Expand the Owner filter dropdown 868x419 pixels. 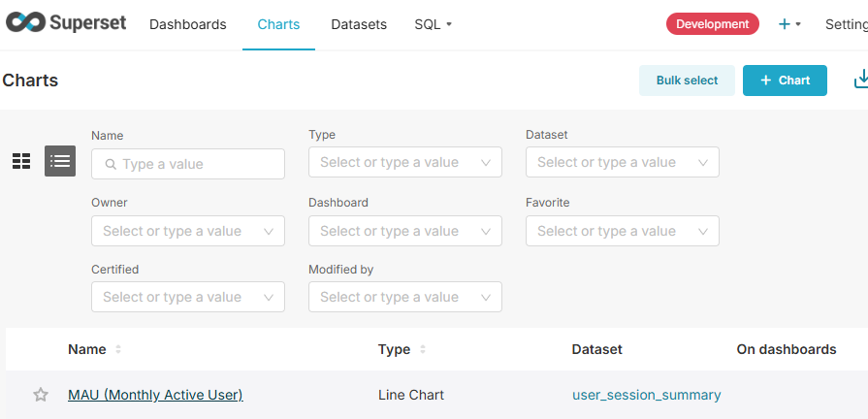(188, 231)
